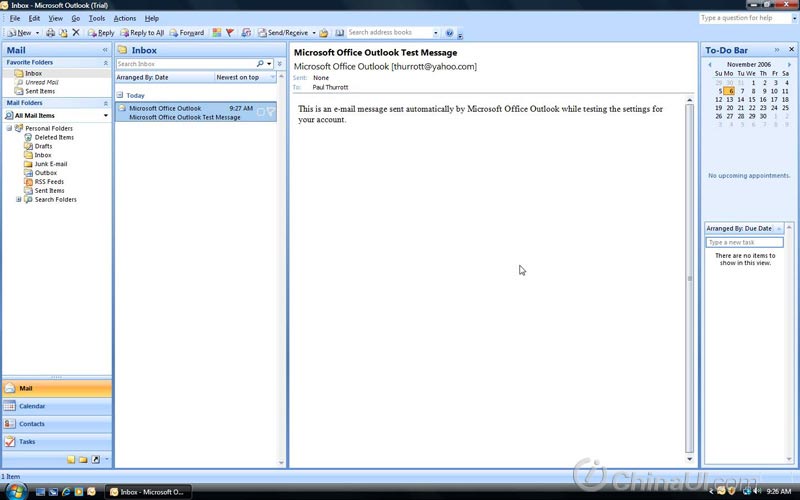Click the Type a new task field
The image size is (800, 500).
point(744,242)
